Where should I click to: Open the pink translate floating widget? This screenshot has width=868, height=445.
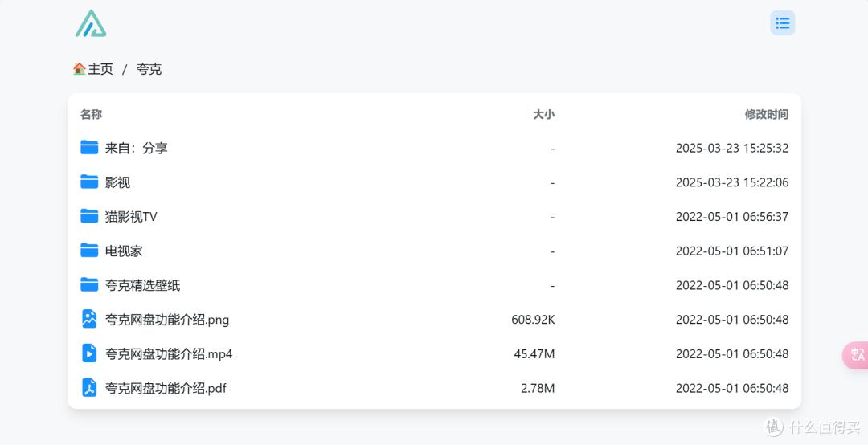(x=856, y=355)
